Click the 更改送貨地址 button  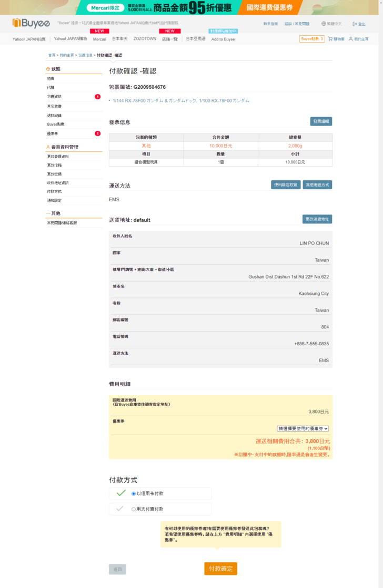(317, 219)
